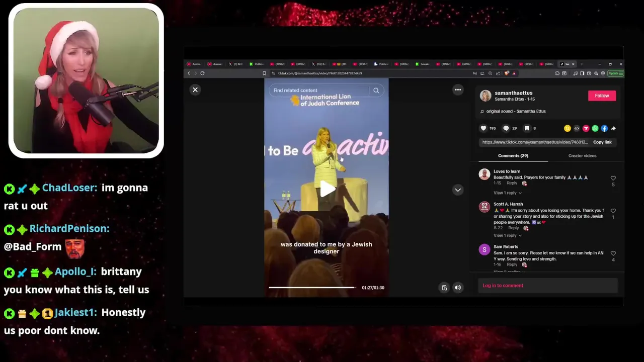The image size is (644, 362).
Task: Click the tiktok.com address bar URL
Action: pos(320,73)
